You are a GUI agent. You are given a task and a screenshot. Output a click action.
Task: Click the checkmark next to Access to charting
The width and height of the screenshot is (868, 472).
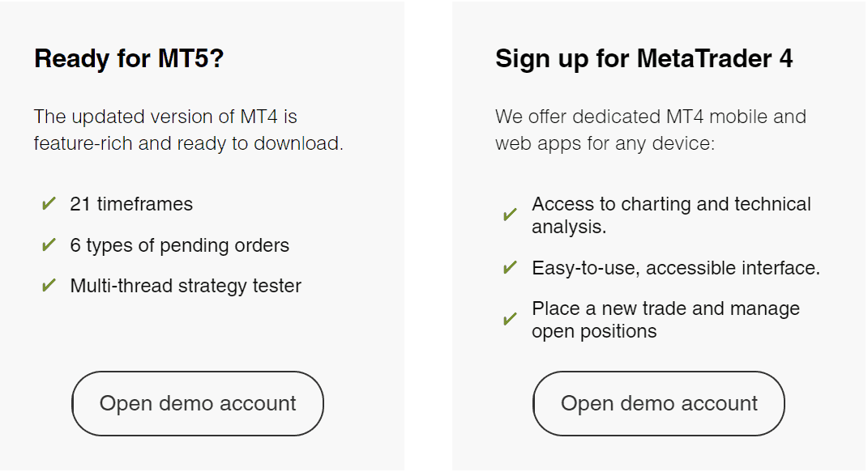point(510,215)
